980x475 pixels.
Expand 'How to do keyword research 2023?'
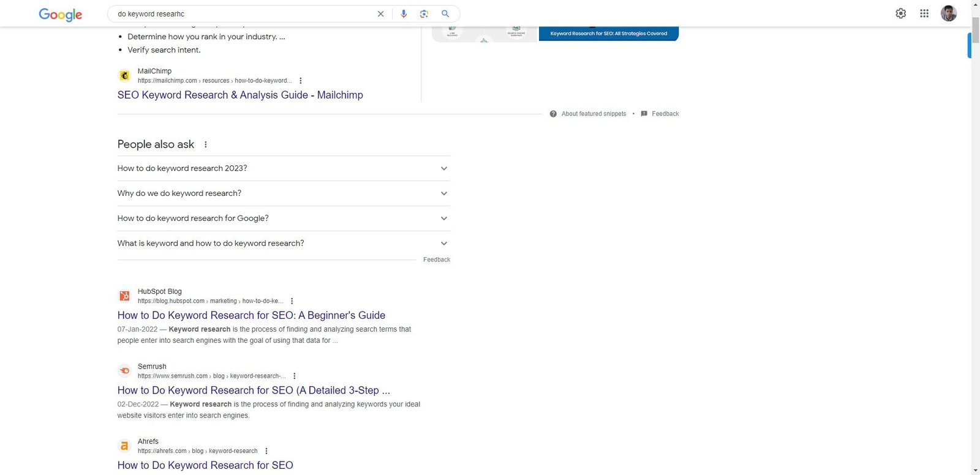pyautogui.click(x=284, y=168)
